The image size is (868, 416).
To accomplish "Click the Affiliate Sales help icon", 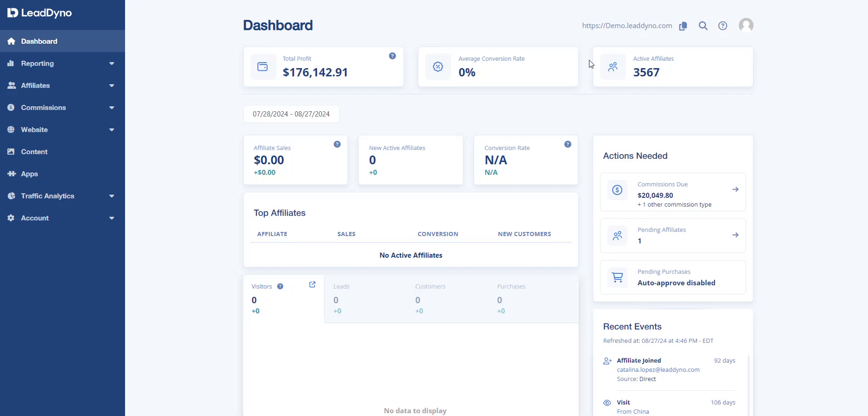I will [337, 144].
